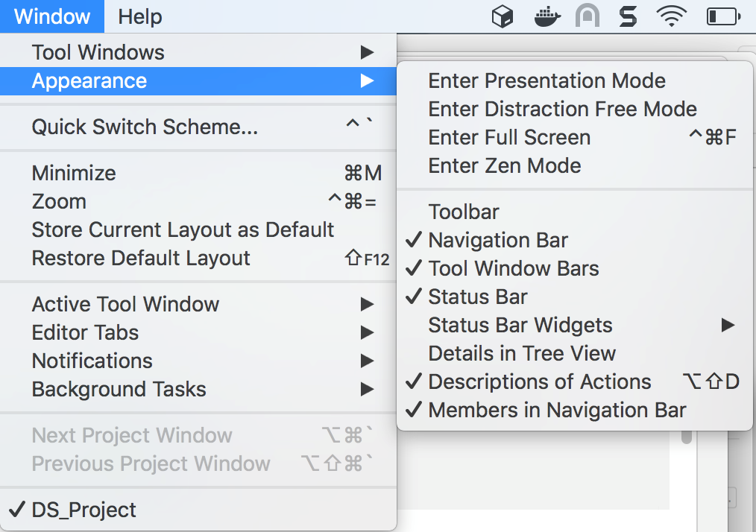Disable Tool Window Bars
Image resolution: width=756 pixels, height=532 pixels.
pyautogui.click(x=514, y=268)
